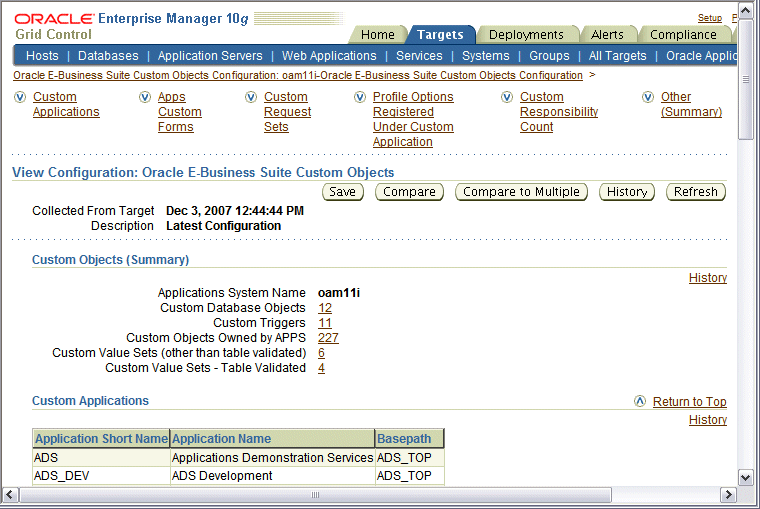
Task: Open the Custom Triggers count 11
Action: pyautogui.click(x=325, y=323)
